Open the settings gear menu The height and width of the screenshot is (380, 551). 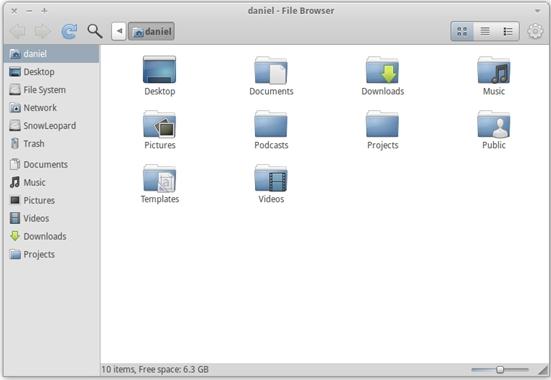pyautogui.click(x=535, y=31)
